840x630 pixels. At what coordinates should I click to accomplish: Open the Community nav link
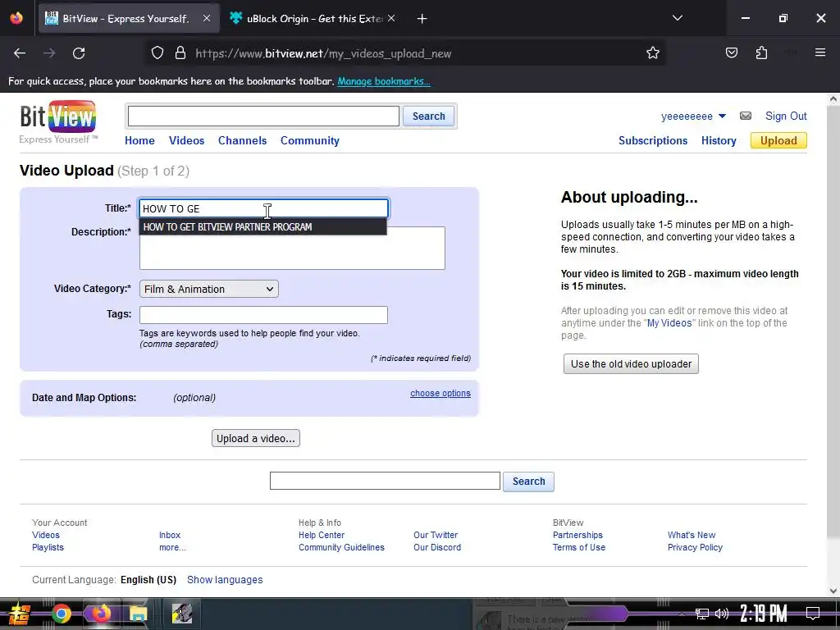309,140
